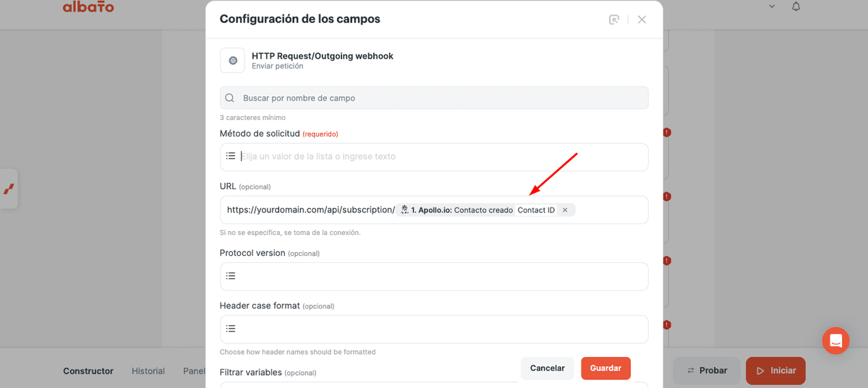
Task: Switch to the Historial tab
Action: tap(148, 371)
